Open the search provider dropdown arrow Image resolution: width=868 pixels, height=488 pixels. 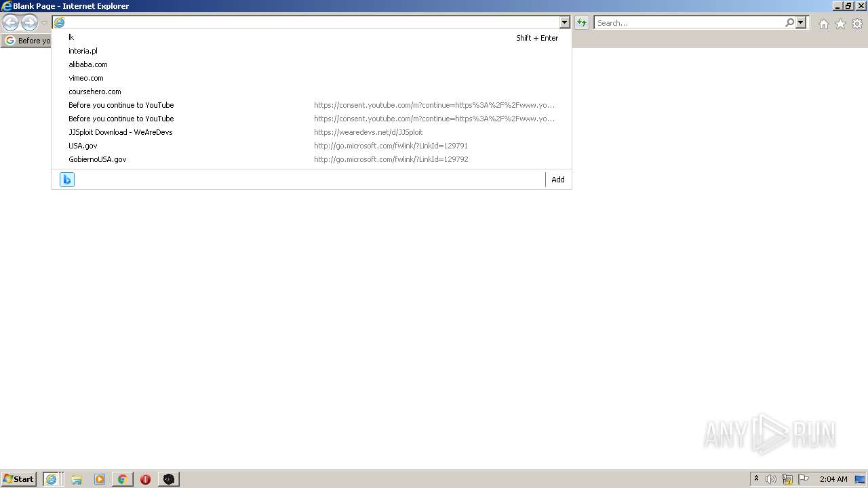coord(801,23)
